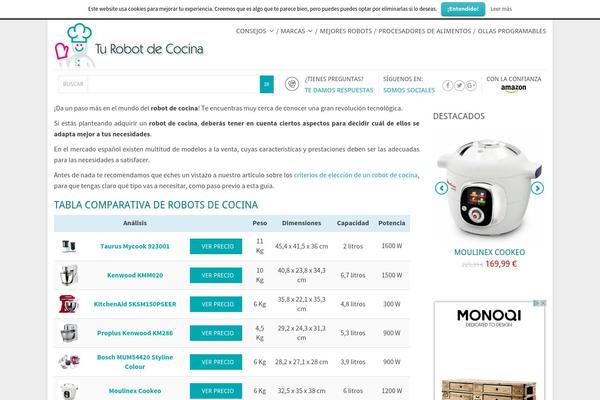Click the red KitchenAid mixer thumbnail
600x400 pixels.
(68, 304)
